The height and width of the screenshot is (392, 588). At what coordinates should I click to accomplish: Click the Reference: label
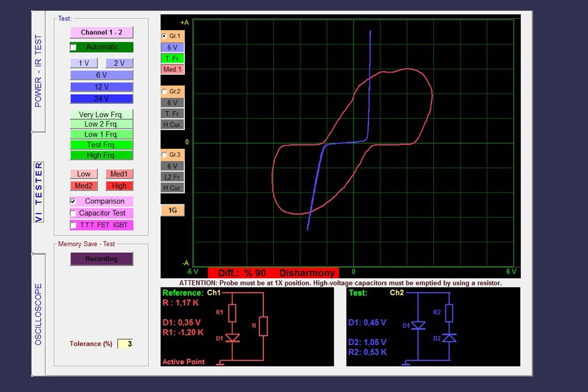[x=183, y=293]
